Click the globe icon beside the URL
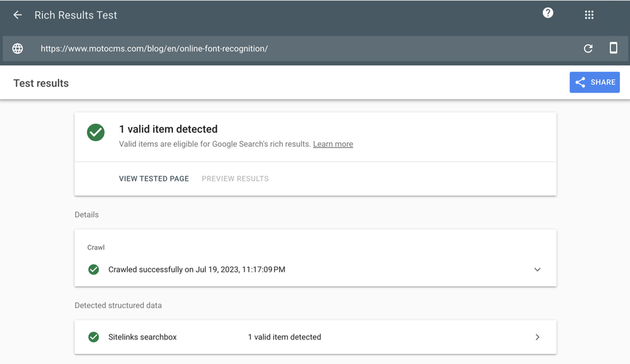 18,48
